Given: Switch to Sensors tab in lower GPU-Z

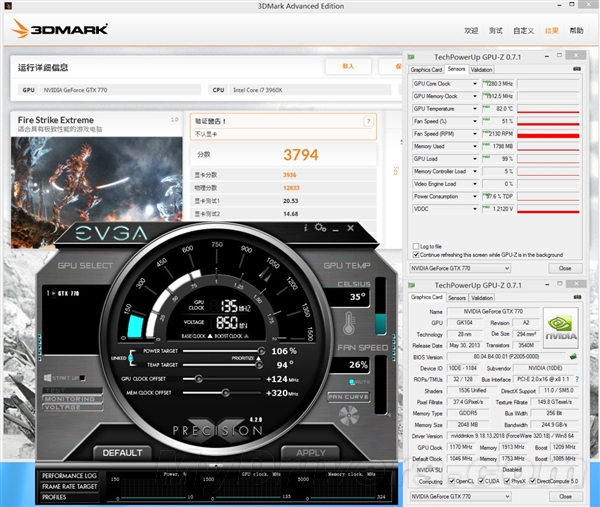Looking at the screenshot, I should click(457, 298).
